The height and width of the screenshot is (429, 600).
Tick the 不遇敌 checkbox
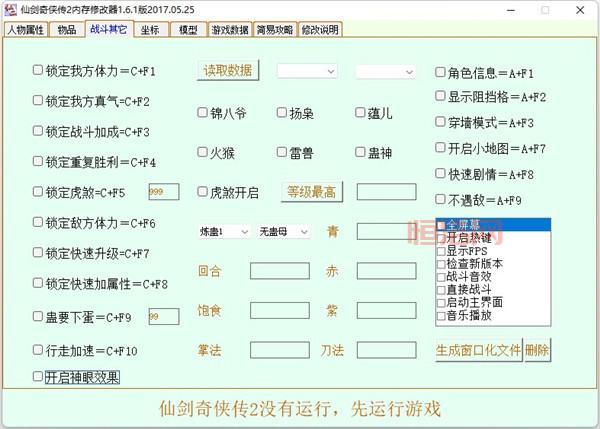tap(441, 199)
